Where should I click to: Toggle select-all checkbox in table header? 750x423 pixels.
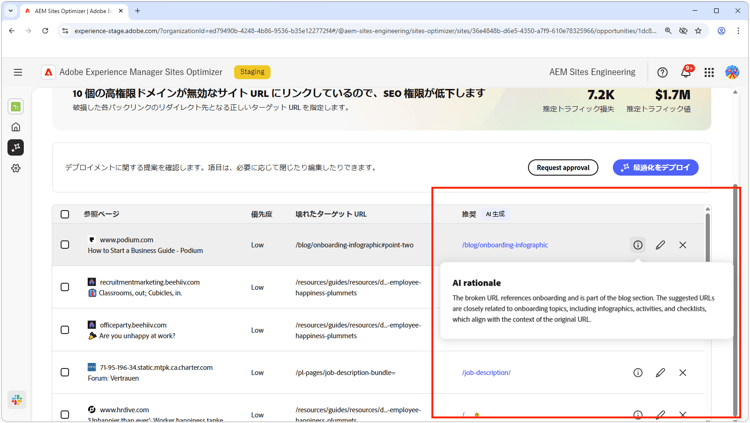coord(65,214)
